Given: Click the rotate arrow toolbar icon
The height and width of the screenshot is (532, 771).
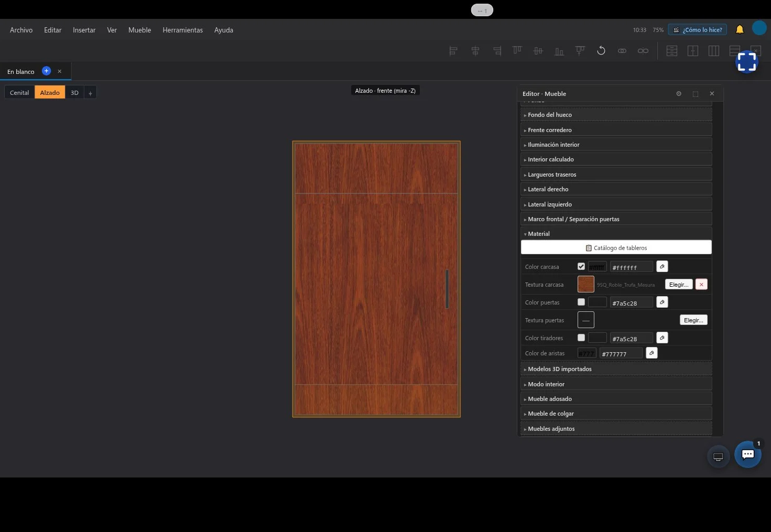Looking at the screenshot, I should (x=601, y=51).
